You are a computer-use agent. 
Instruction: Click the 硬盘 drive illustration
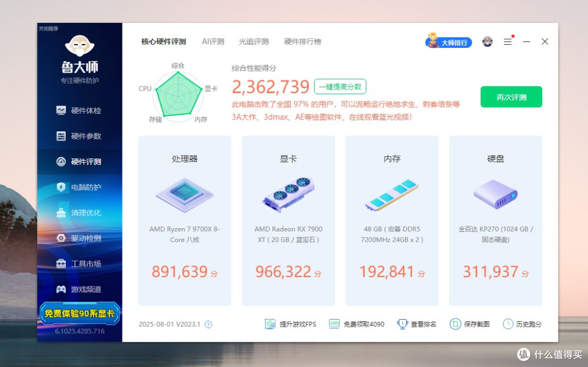(x=495, y=194)
